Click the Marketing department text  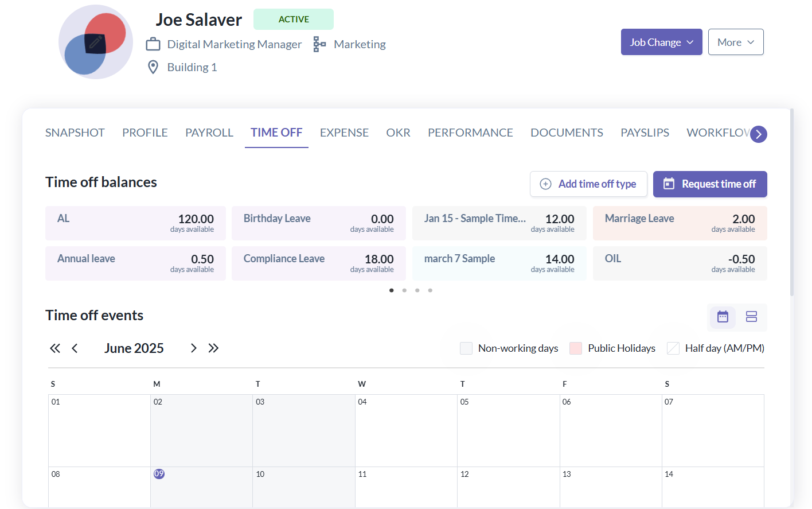(360, 44)
